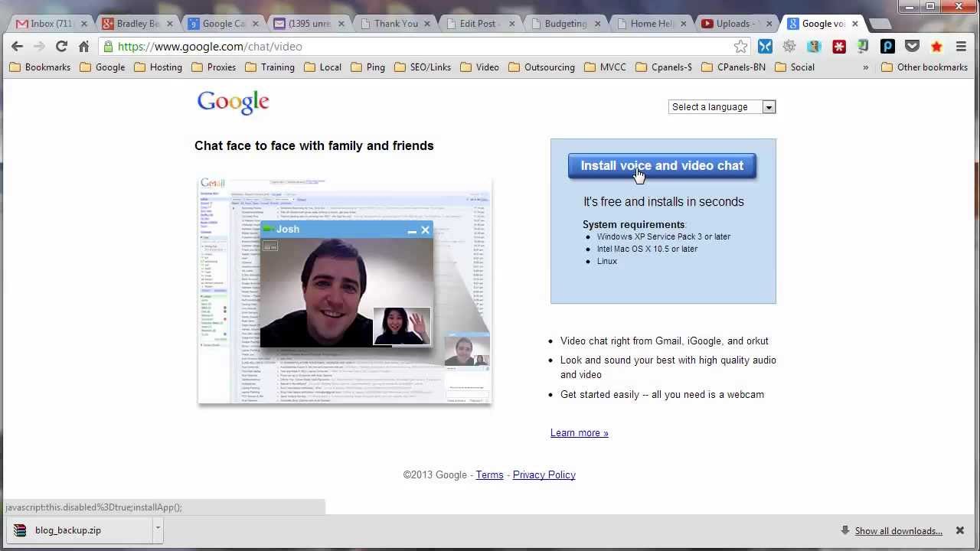980x551 pixels.
Task: Open the SEO/Links bookmarks folder
Action: (423, 67)
